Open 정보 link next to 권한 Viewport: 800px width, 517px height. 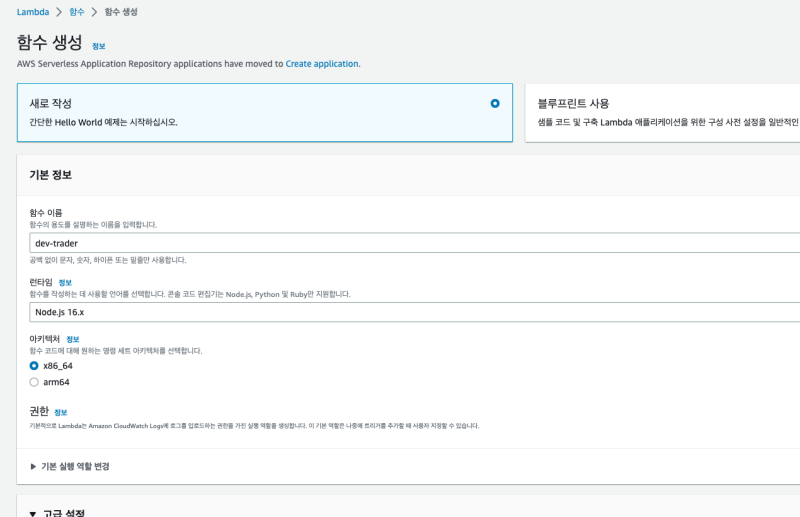pos(61,412)
